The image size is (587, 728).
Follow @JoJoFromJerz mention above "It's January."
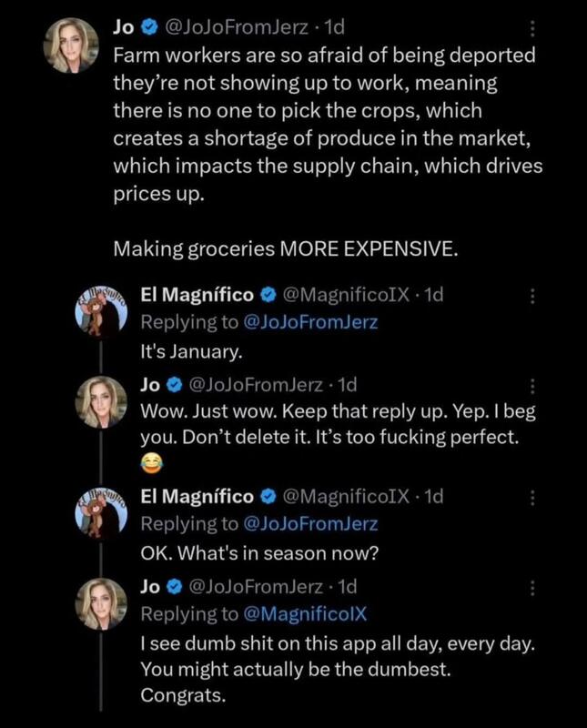coord(312,321)
